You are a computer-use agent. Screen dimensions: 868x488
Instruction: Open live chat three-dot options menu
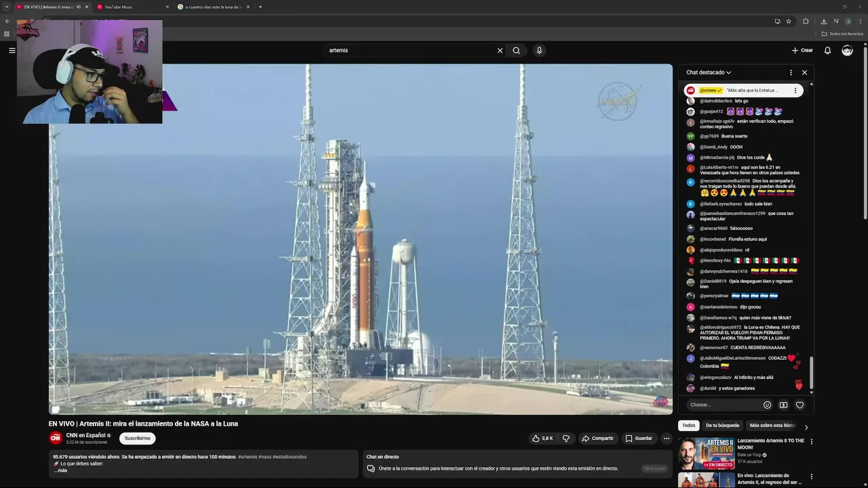point(790,73)
